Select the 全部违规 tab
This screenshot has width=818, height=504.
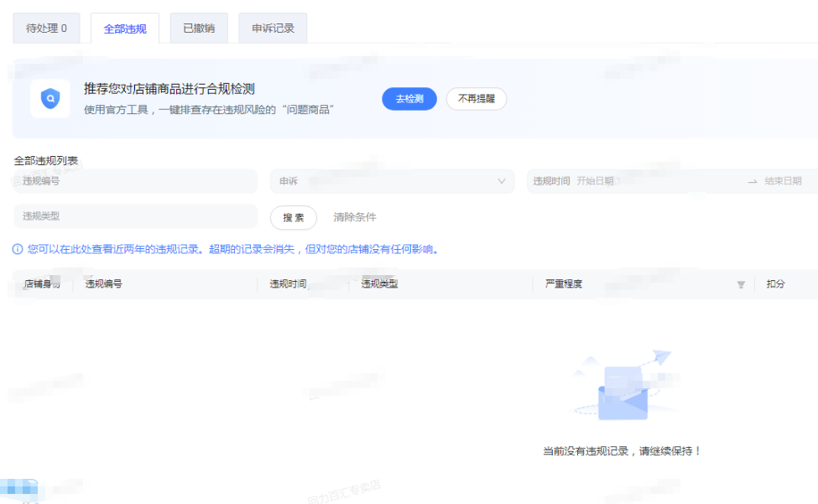pyautogui.click(x=125, y=29)
